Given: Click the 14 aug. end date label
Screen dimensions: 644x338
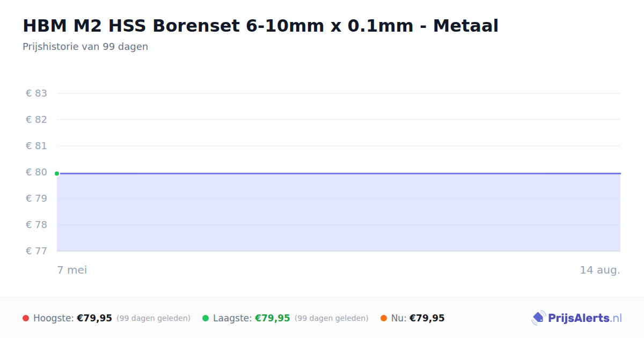Looking at the screenshot, I should click(x=600, y=270).
